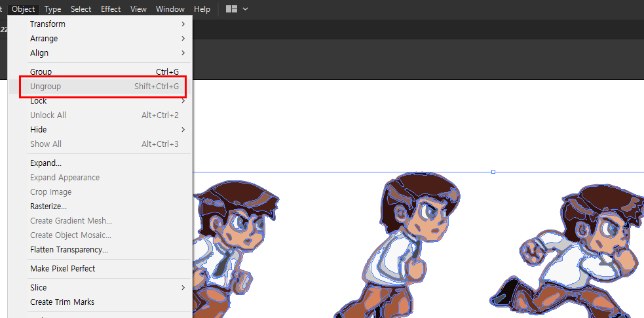This screenshot has width=644, height=318.
Task: Expand the Arrange submenu
Action: coord(100,38)
